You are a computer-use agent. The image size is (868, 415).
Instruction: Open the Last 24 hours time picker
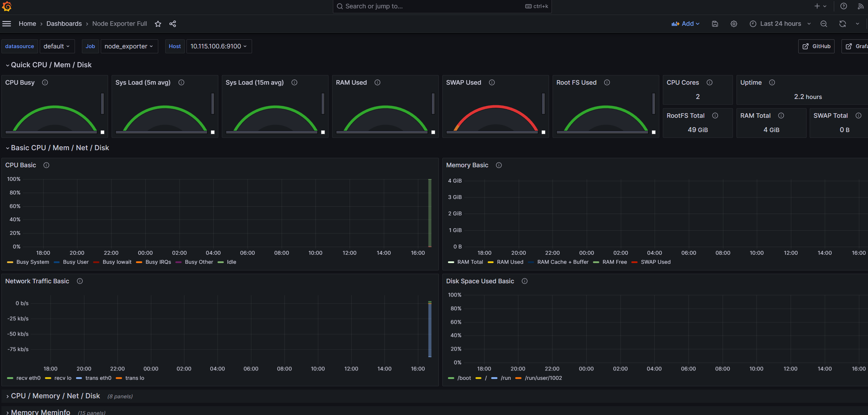pyautogui.click(x=780, y=24)
